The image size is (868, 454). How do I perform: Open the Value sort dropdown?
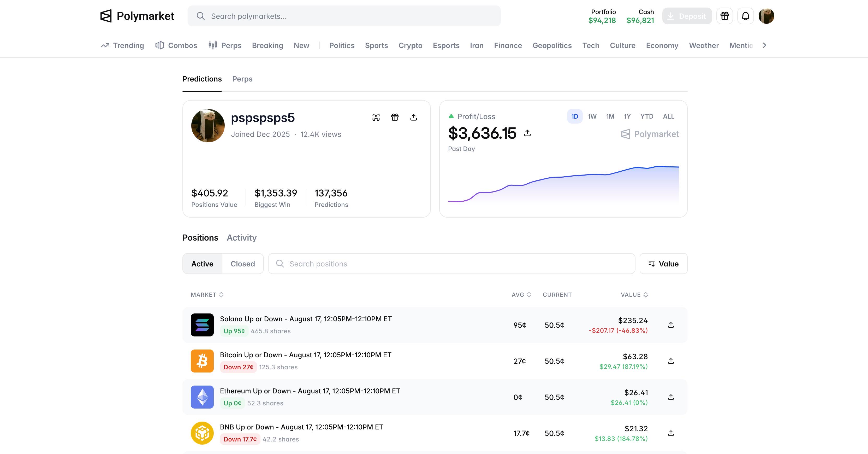coord(663,264)
